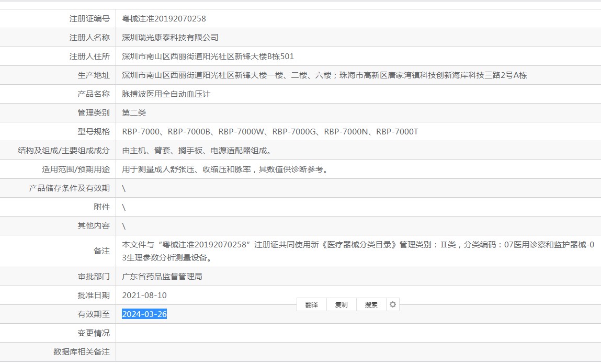Click the 变更情况 row label
The width and height of the screenshot is (601, 364).
point(94,333)
